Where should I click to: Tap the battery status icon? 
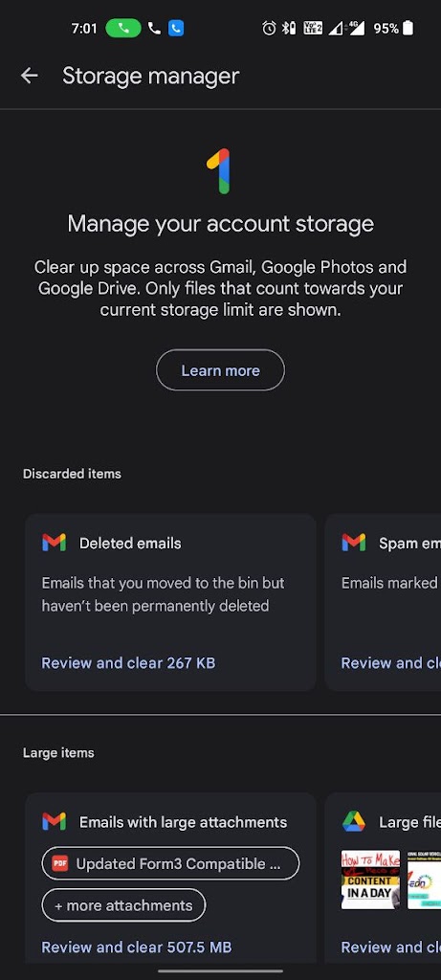[408, 28]
